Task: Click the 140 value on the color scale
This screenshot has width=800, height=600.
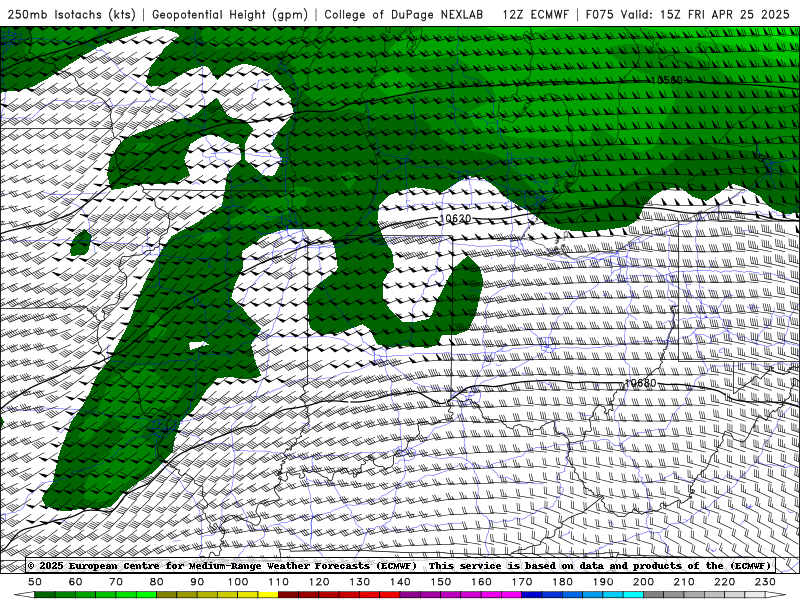Action: coord(400,582)
